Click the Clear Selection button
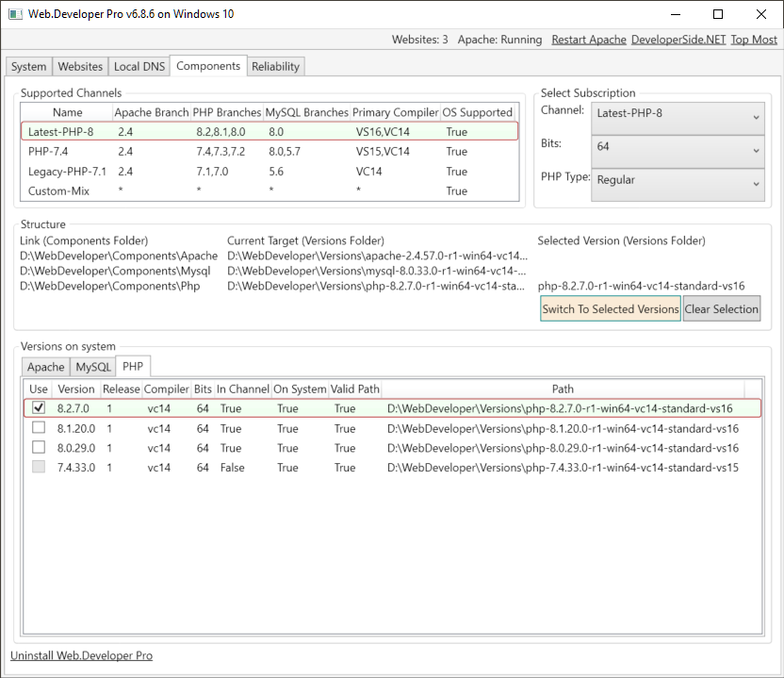 pyautogui.click(x=721, y=308)
